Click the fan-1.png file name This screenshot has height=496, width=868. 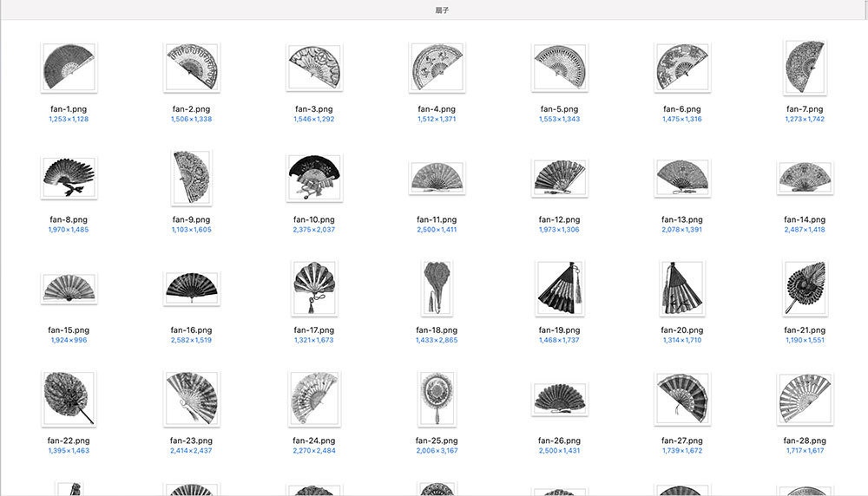[x=69, y=109]
